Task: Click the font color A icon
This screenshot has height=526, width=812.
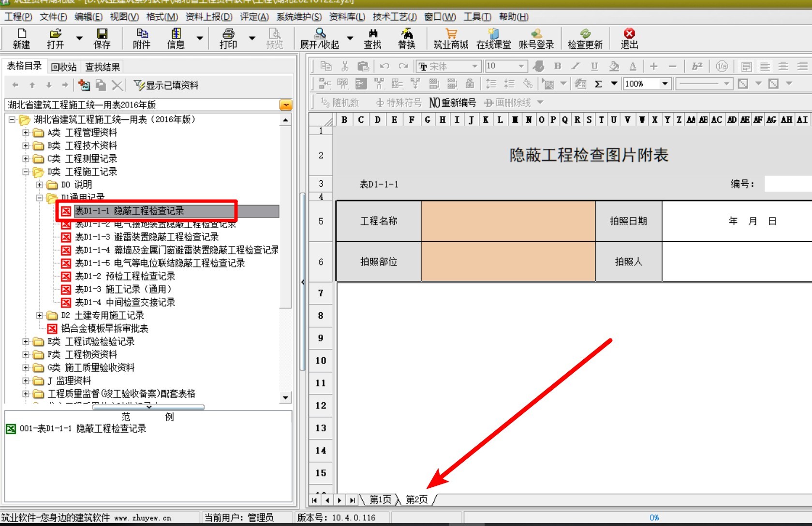Action: 633,66
